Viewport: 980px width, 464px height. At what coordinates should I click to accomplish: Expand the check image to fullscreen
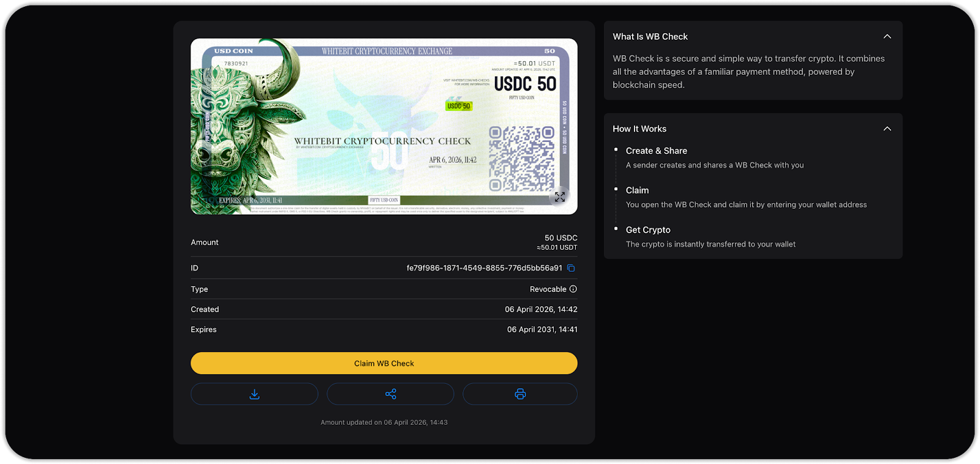tap(560, 197)
